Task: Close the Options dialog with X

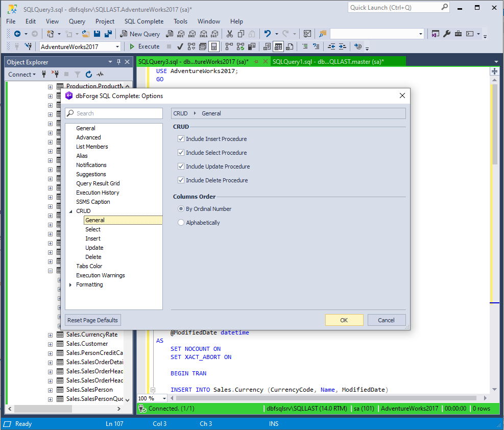Action: pos(402,96)
